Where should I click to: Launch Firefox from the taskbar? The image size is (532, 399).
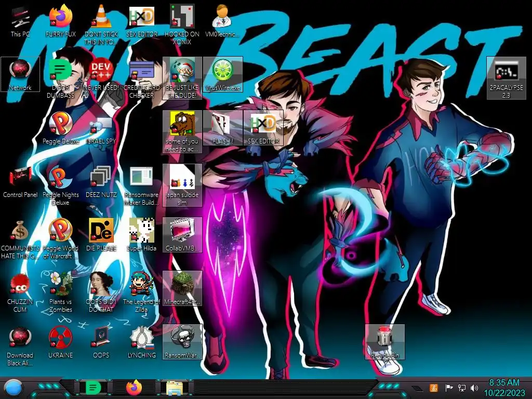coord(134,388)
